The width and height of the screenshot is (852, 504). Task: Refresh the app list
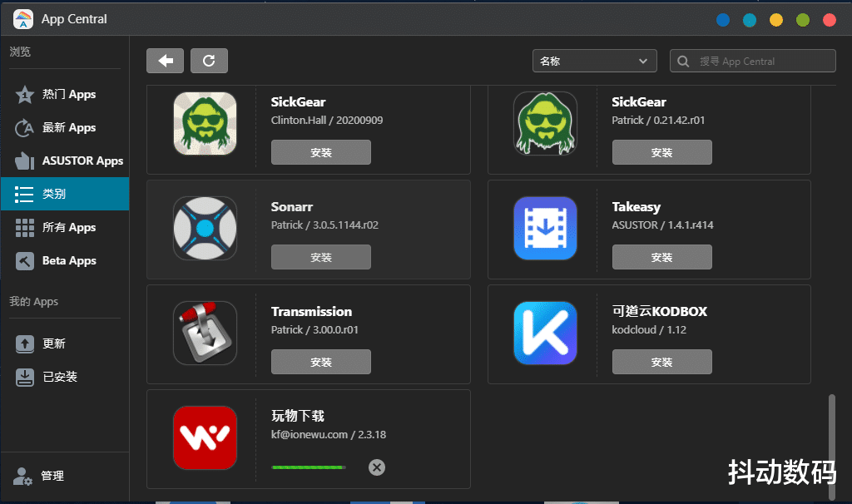pyautogui.click(x=209, y=61)
